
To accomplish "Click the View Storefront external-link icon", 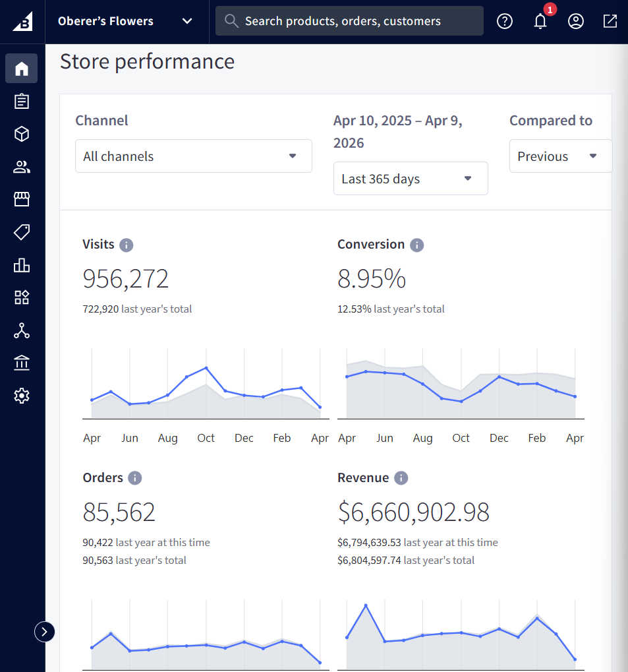I will (x=610, y=20).
